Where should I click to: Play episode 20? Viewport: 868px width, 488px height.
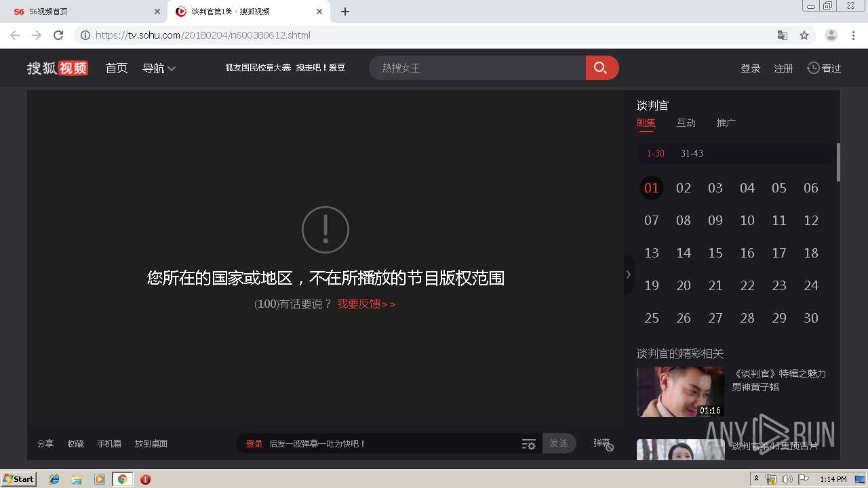[684, 285]
